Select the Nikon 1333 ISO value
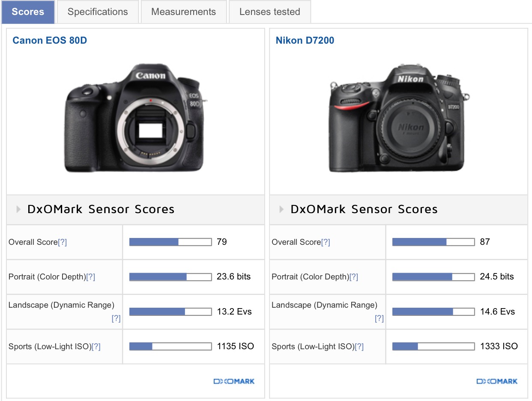Image resolution: width=532 pixels, height=401 pixels. point(499,346)
